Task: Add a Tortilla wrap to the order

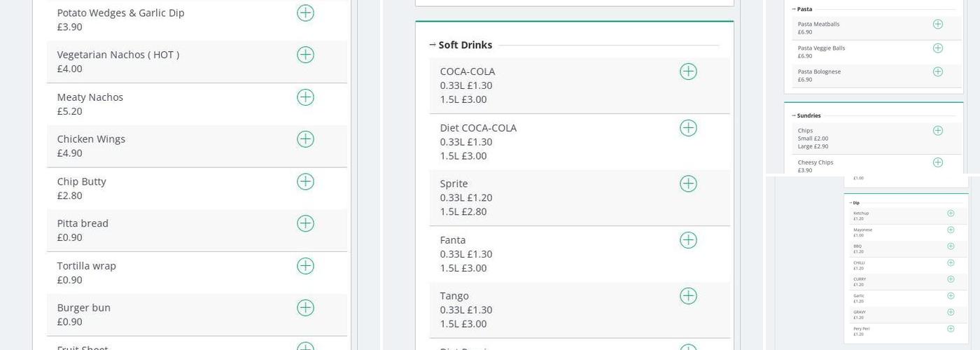Action: click(x=305, y=266)
